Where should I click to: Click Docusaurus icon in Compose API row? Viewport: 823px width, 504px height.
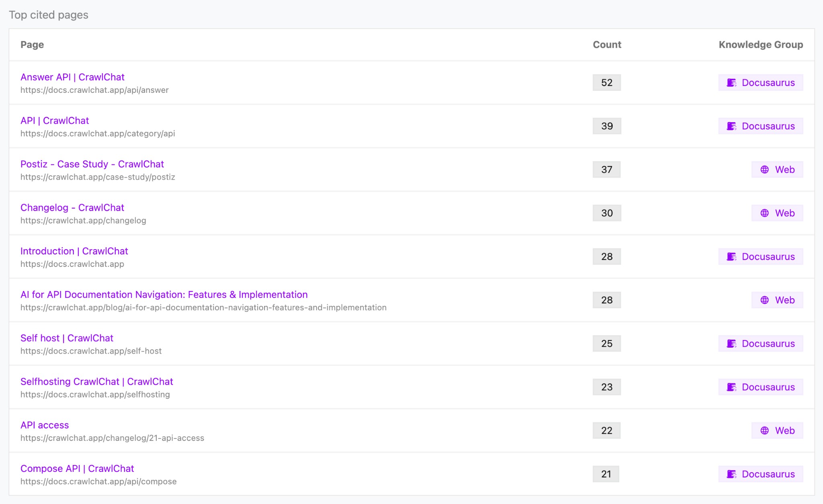click(731, 474)
